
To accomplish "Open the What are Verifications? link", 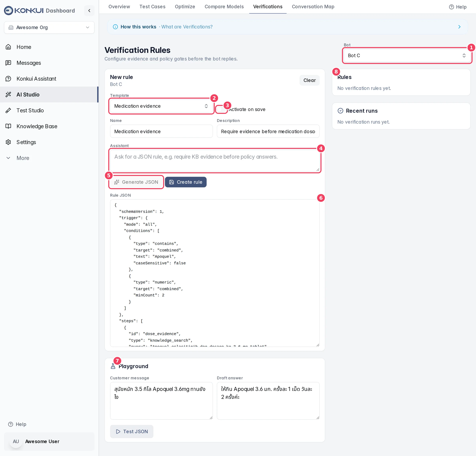I will [187, 27].
